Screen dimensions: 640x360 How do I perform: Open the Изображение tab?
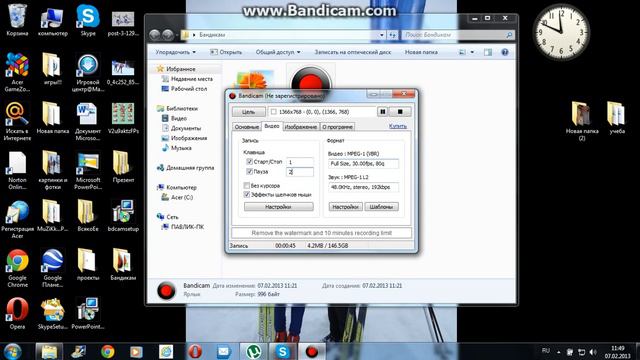301,127
